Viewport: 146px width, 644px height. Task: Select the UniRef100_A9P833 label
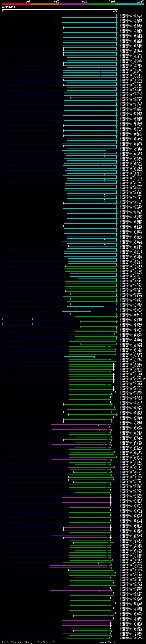[x=131, y=60]
